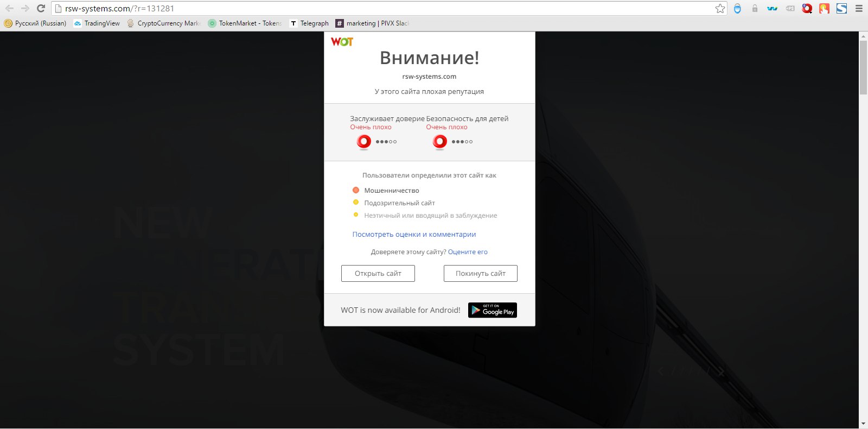Click the gray lock extension icon

pyautogui.click(x=755, y=8)
